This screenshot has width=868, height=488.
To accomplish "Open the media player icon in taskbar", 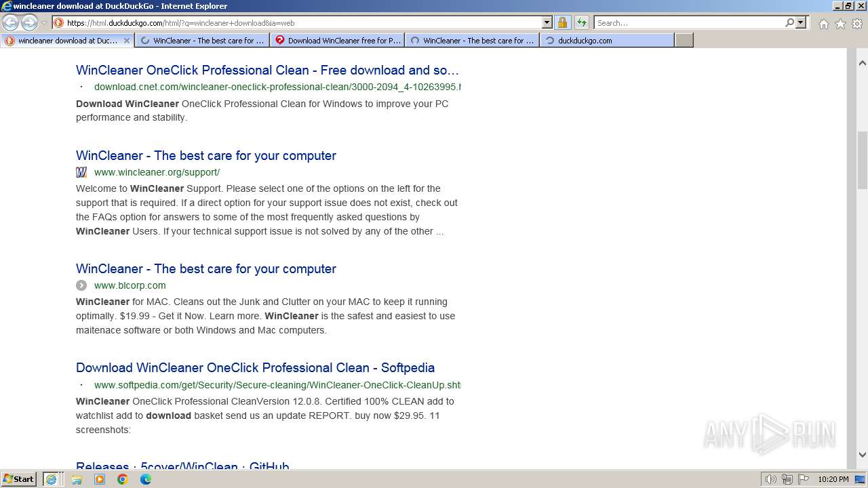I will coord(100,479).
